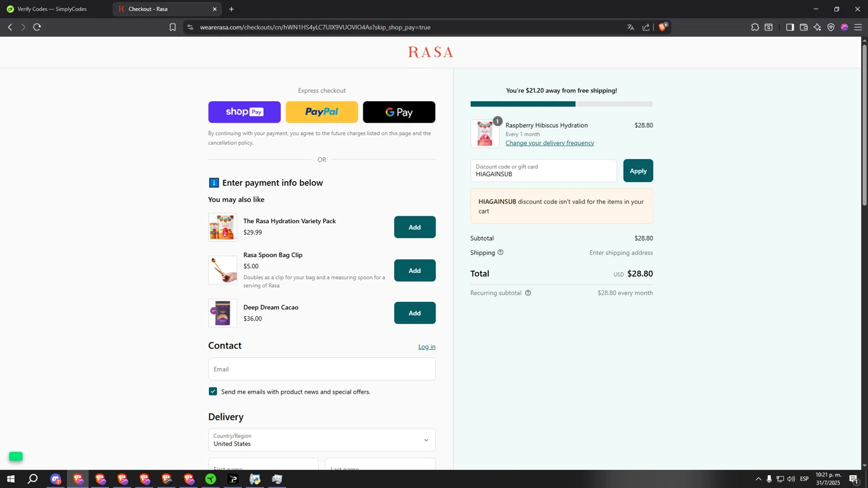Add The Rasa Hydration Variety Pack
Image resolution: width=868 pixels, height=488 pixels.
click(x=415, y=227)
